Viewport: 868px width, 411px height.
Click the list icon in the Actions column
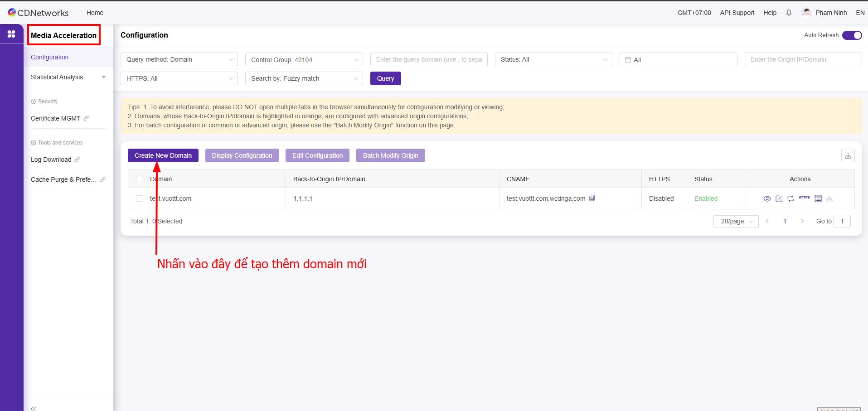click(818, 199)
